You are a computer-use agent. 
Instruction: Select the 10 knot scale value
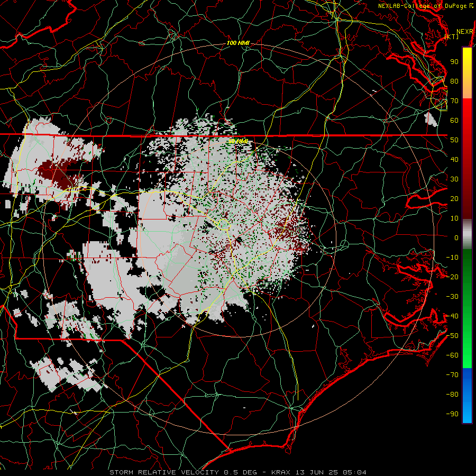coord(454,218)
